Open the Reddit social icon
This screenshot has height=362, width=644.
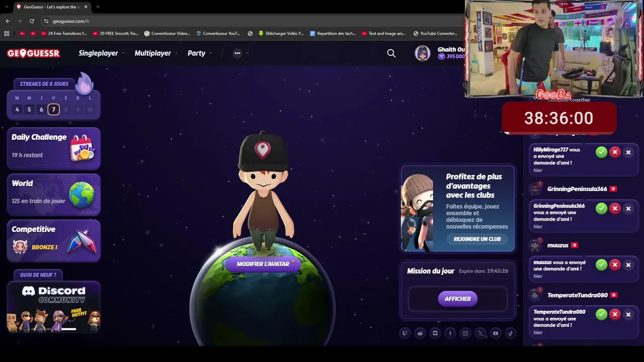coord(420,333)
